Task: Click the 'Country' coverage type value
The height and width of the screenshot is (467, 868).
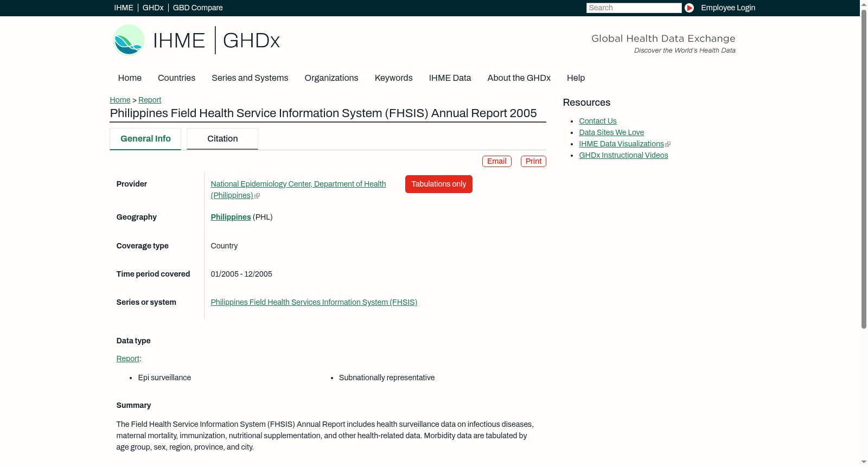Action: pyautogui.click(x=224, y=246)
